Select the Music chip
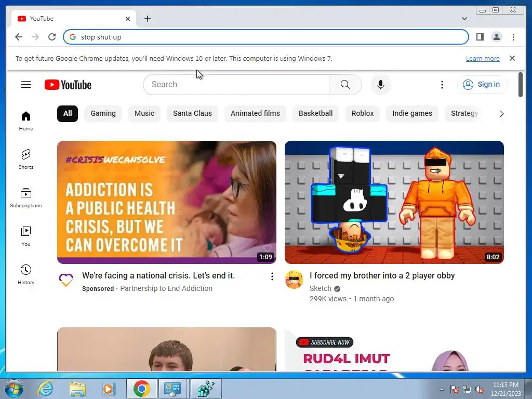Image resolution: width=532 pixels, height=399 pixels. [x=144, y=113]
